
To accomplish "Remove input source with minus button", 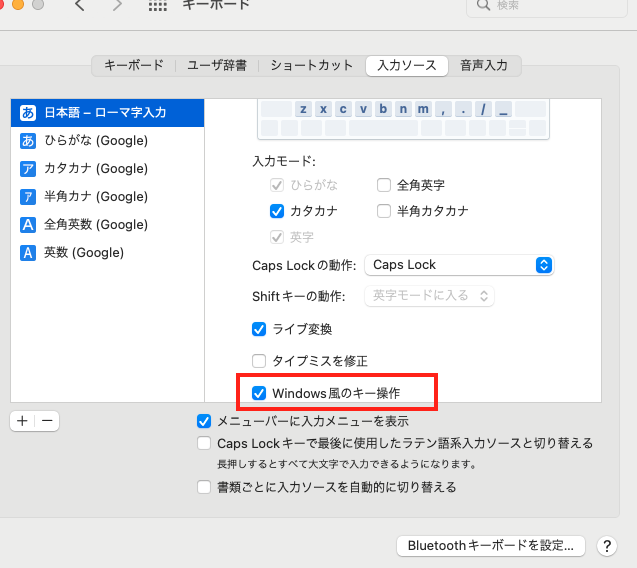I will (47, 421).
